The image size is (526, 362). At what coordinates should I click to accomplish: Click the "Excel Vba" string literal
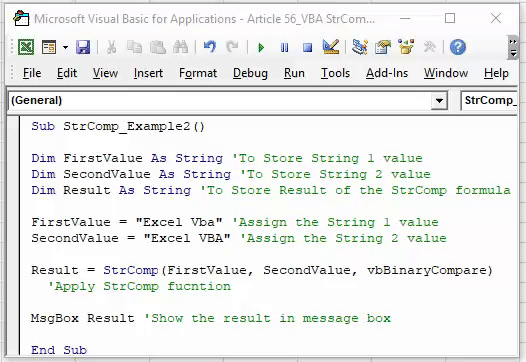[179, 222]
